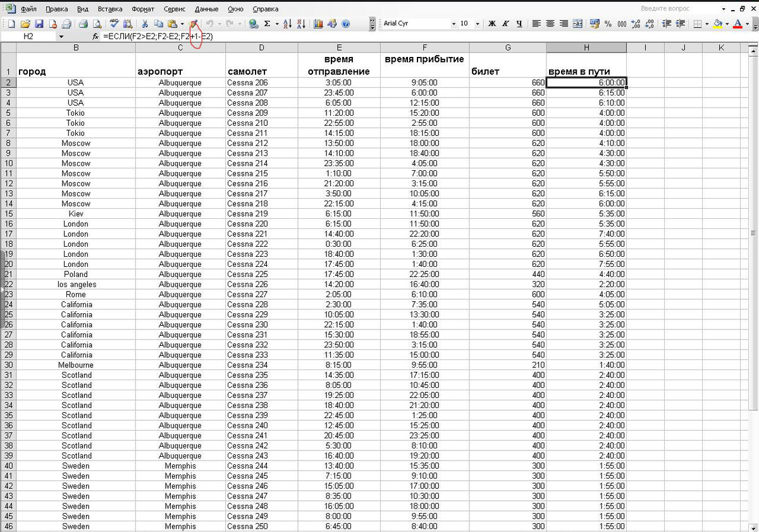Open the Undo history dropdown arrow
The width and height of the screenshot is (759, 532).
(x=219, y=23)
